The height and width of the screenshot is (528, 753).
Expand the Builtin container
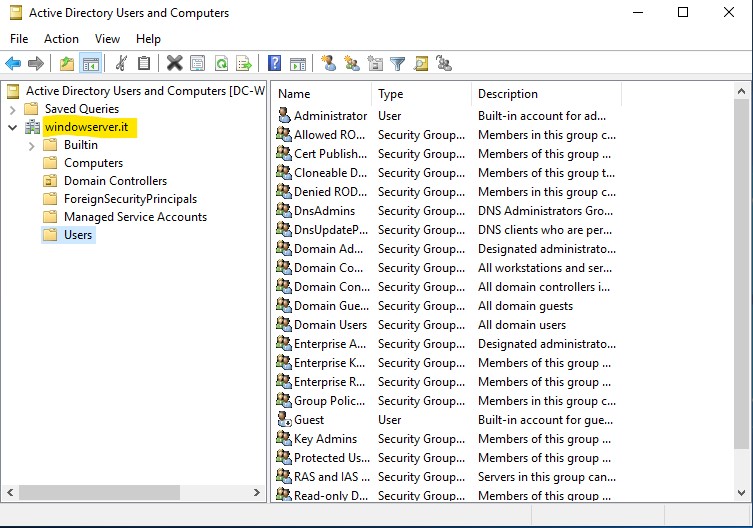tap(32, 146)
